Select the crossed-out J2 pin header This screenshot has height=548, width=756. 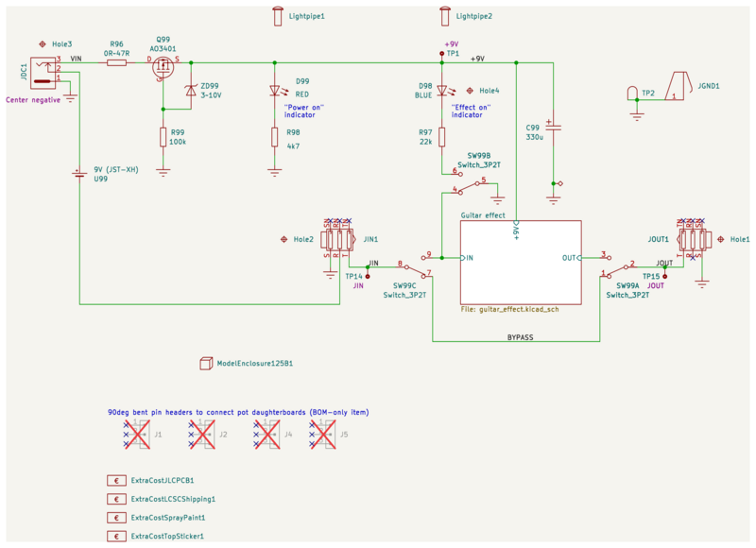(202, 435)
